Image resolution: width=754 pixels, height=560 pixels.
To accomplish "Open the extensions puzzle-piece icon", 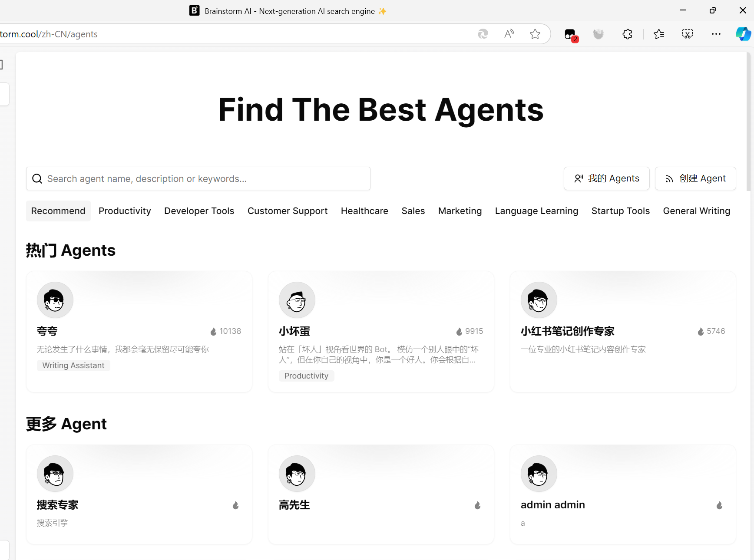I will pyautogui.click(x=627, y=34).
